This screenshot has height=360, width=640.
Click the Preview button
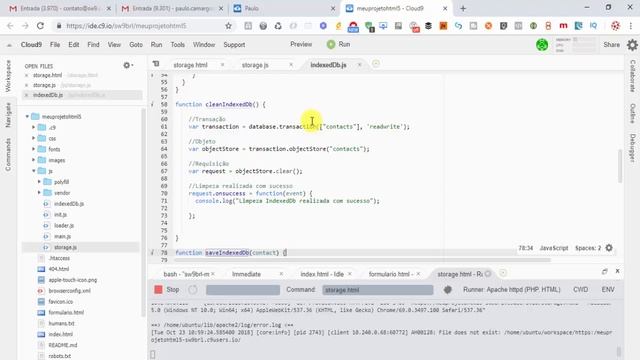(x=301, y=44)
